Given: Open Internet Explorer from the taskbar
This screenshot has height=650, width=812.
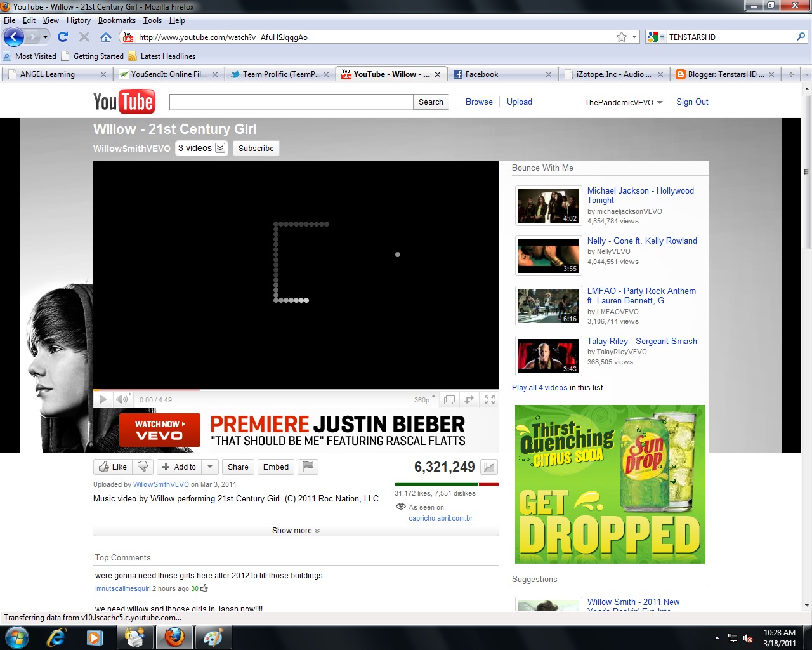Looking at the screenshot, I should 56,637.
